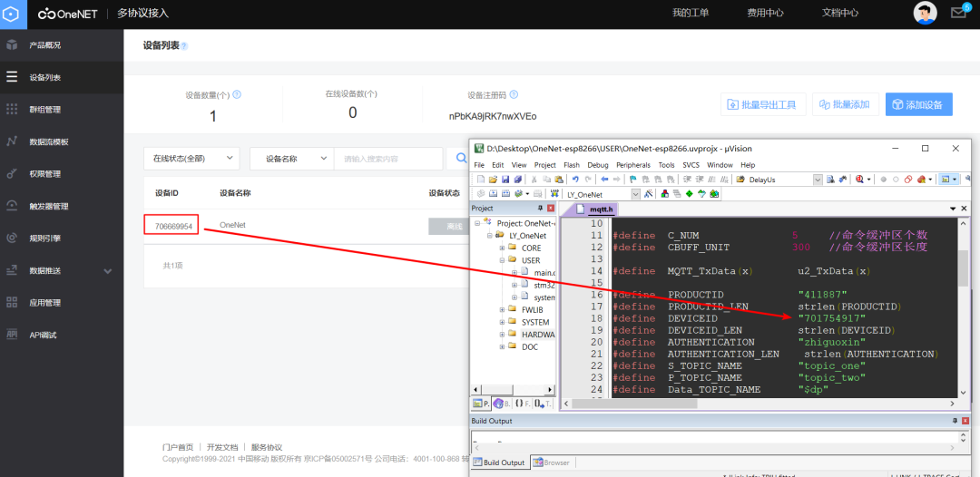Click the 批量导出工具 button

[x=763, y=104]
